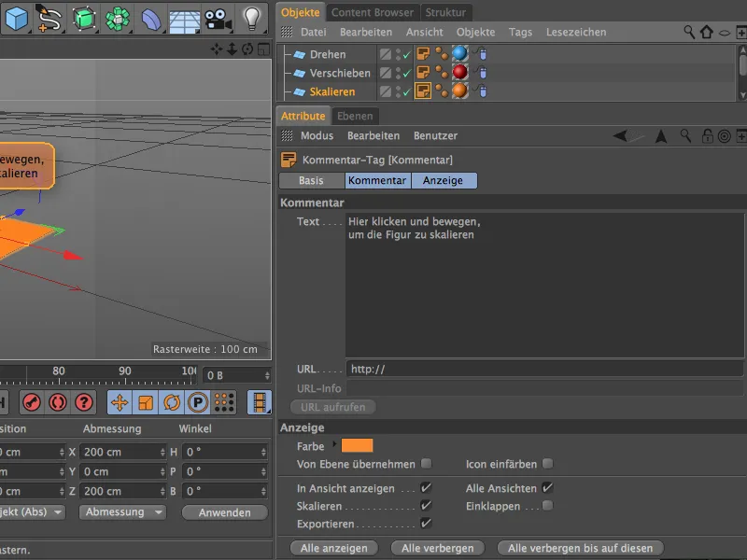747x560 pixels.
Task: Switch to the Struktur tab
Action: click(x=445, y=12)
